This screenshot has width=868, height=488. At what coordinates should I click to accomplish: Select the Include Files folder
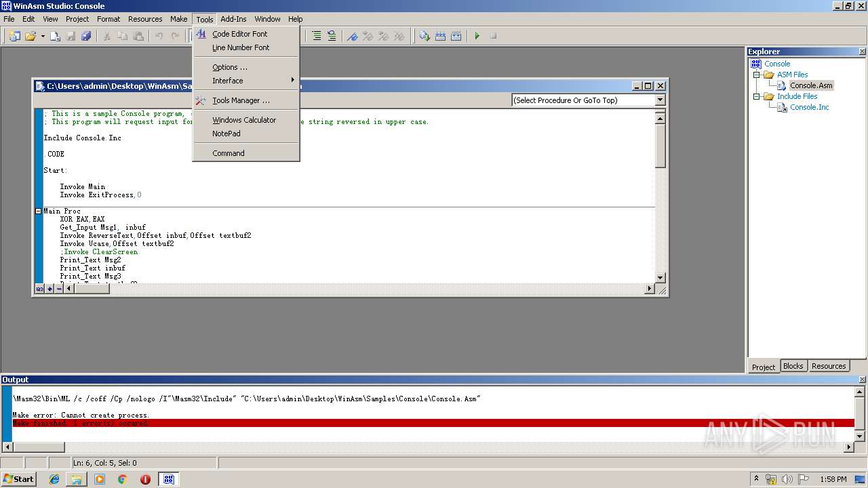click(x=797, y=96)
